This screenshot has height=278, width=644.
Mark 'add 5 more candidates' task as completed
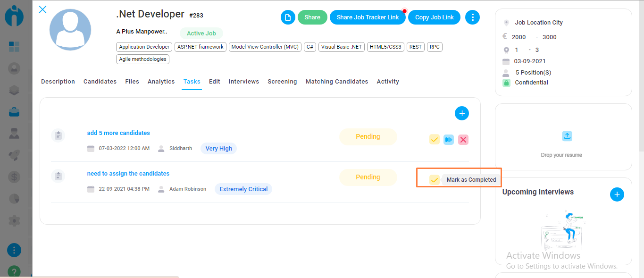(x=434, y=140)
